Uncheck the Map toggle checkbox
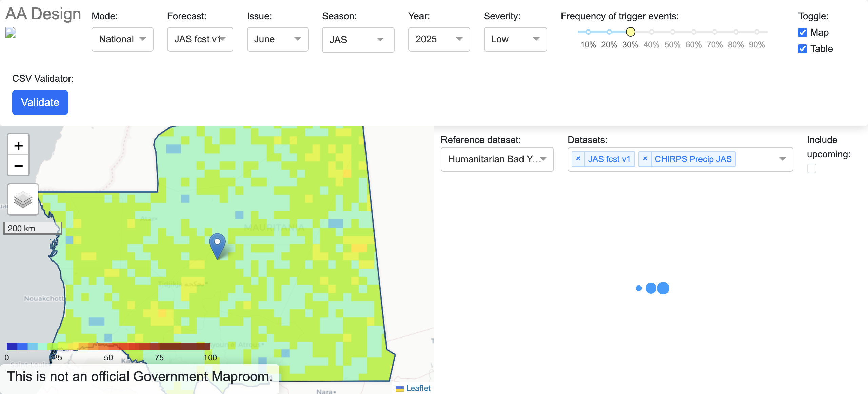The width and height of the screenshot is (868, 394). click(803, 33)
